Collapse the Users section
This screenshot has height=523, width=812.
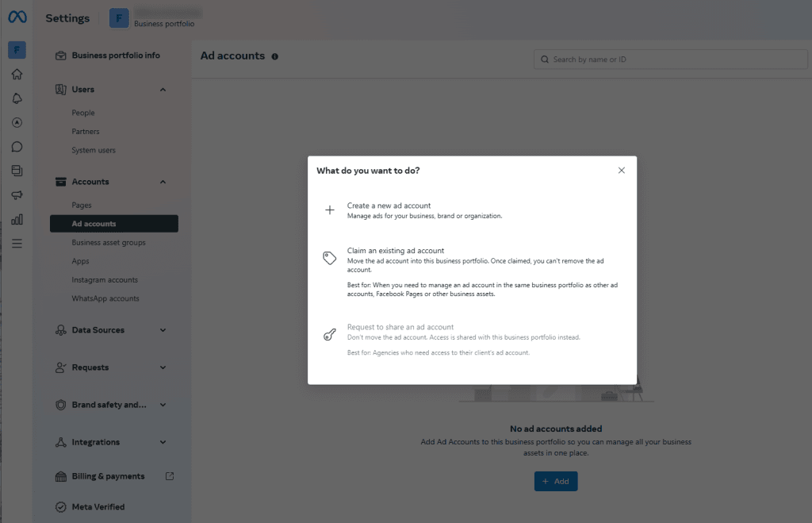[x=163, y=89]
